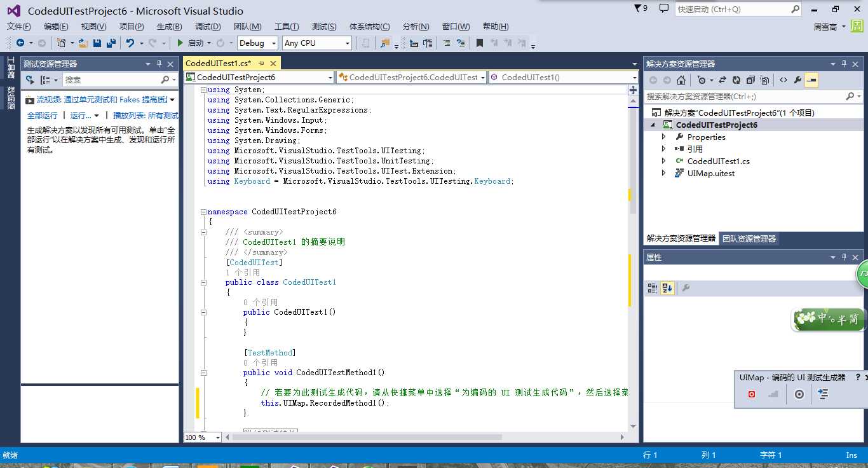Start debugging with green play arrow

(180, 43)
